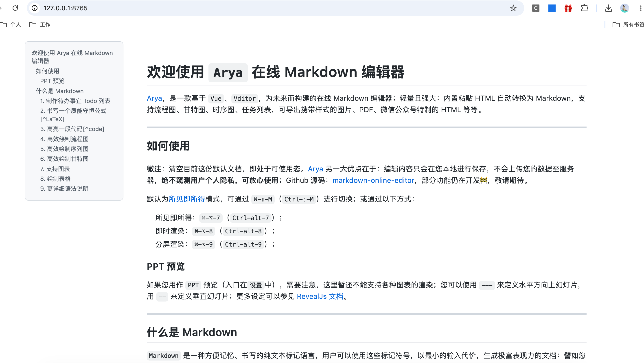Go to 1. 制作待办事宜 Todo 列表 outline item
The width and height of the screenshot is (644, 363).
(x=75, y=101)
